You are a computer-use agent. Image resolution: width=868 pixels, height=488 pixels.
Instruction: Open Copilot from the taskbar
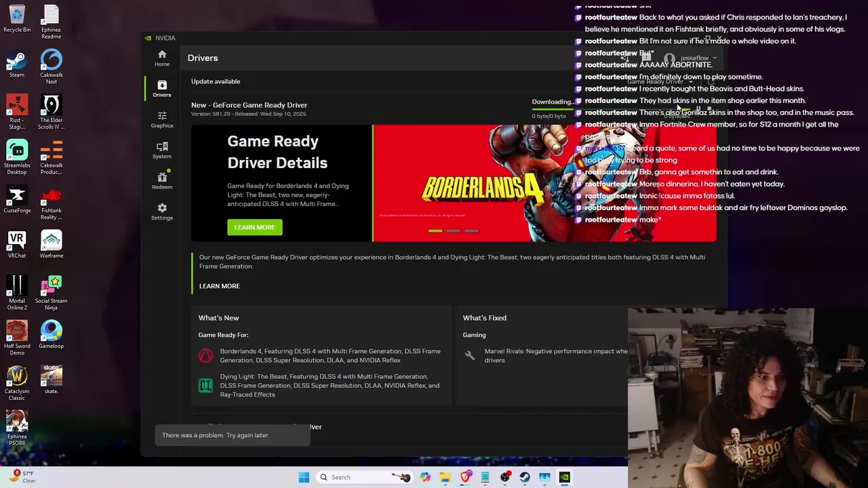425,477
